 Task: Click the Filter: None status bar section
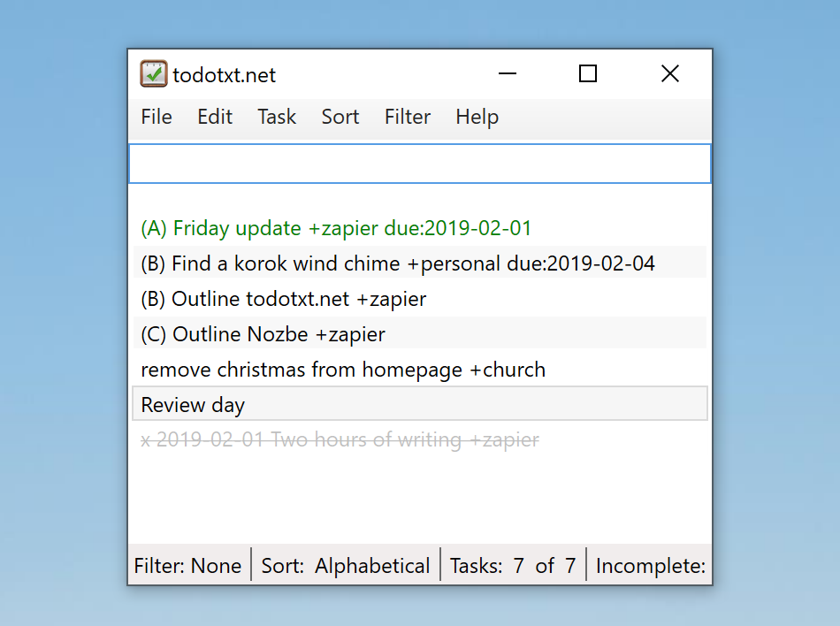tap(188, 566)
